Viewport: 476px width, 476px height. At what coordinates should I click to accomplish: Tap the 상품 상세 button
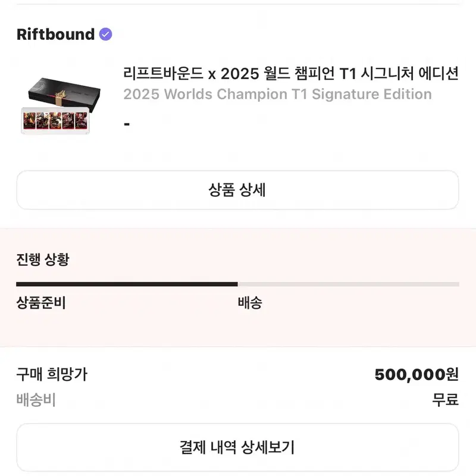click(237, 190)
